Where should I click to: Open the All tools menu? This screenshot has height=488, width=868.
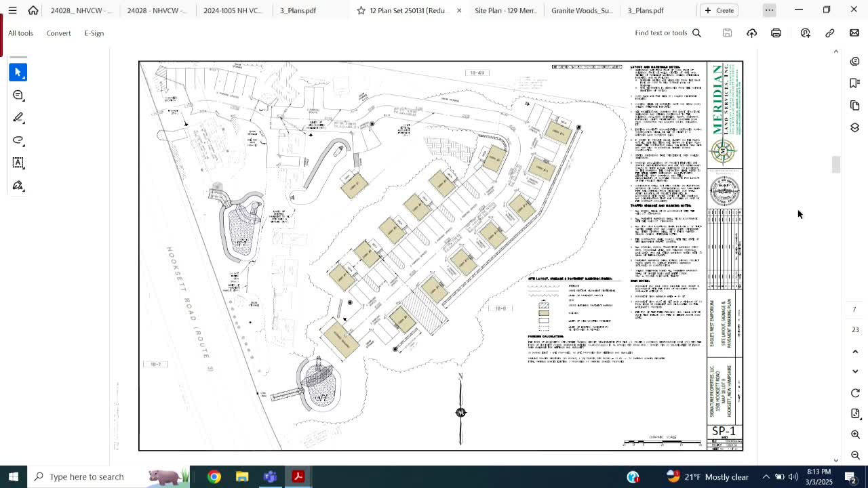(20, 33)
